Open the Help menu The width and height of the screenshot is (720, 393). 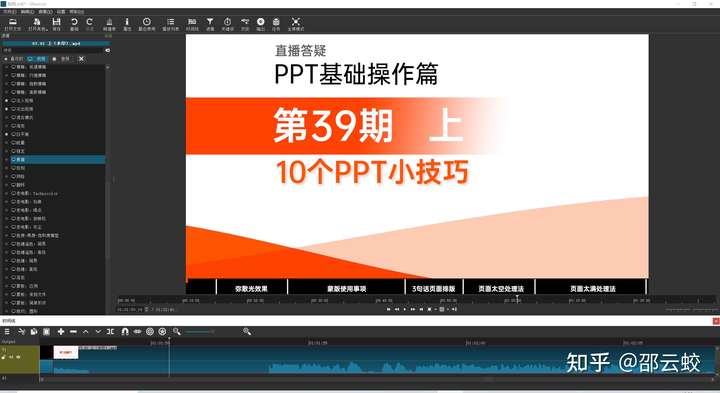pyautogui.click(x=77, y=11)
